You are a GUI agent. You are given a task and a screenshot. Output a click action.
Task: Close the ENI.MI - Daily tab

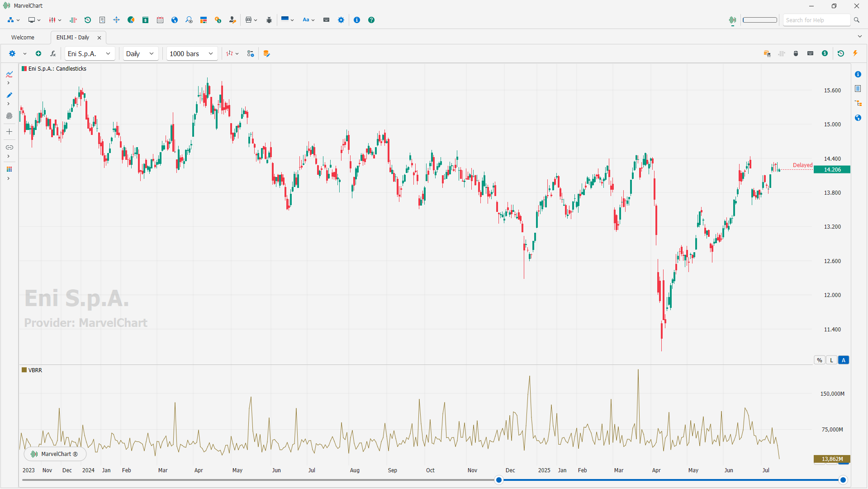[100, 38]
